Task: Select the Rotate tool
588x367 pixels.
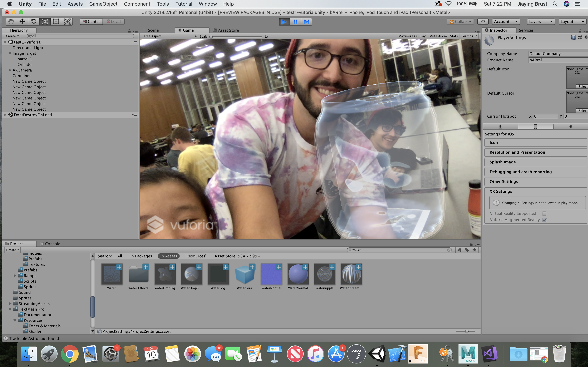Action: tap(34, 22)
